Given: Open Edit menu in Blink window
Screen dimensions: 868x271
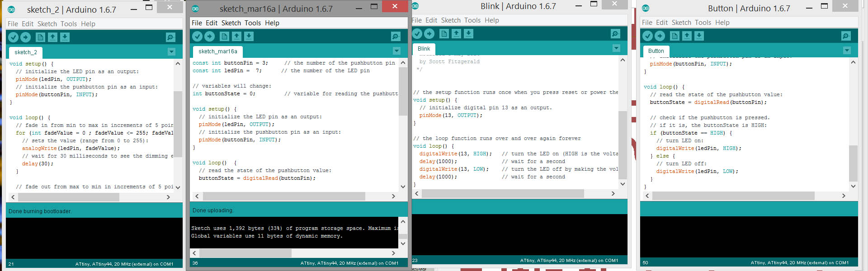Looking at the screenshot, I should [x=431, y=20].
